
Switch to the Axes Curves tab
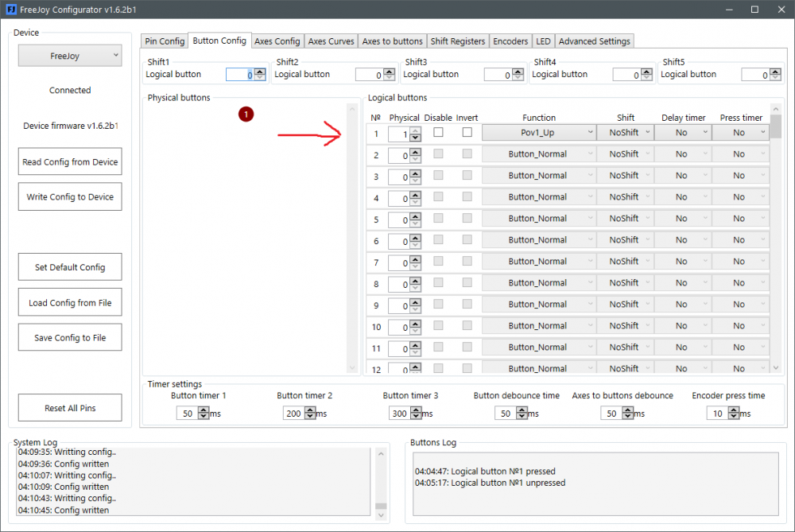pyautogui.click(x=331, y=41)
